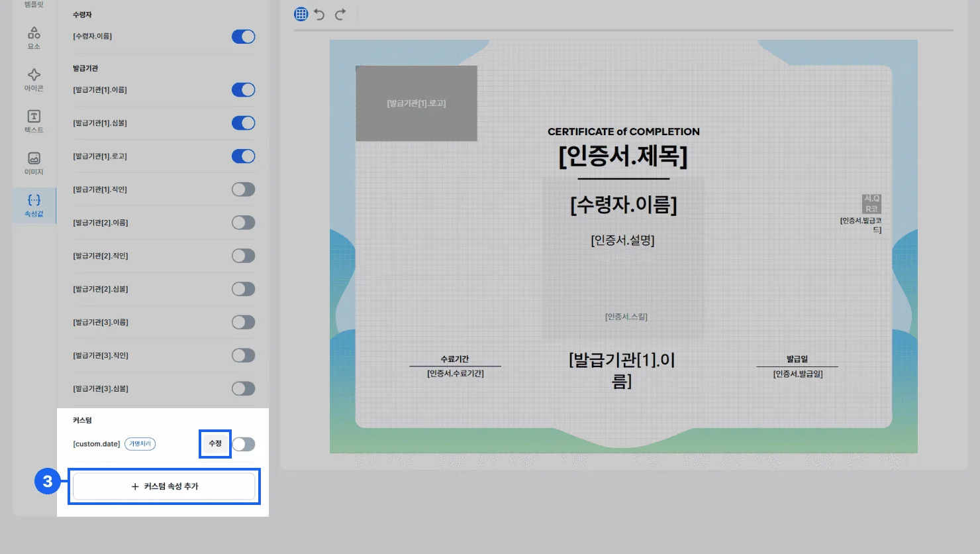The image size is (980, 554).
Task: Click 커스텀 속성 추가 button
Action: [164, 486]
